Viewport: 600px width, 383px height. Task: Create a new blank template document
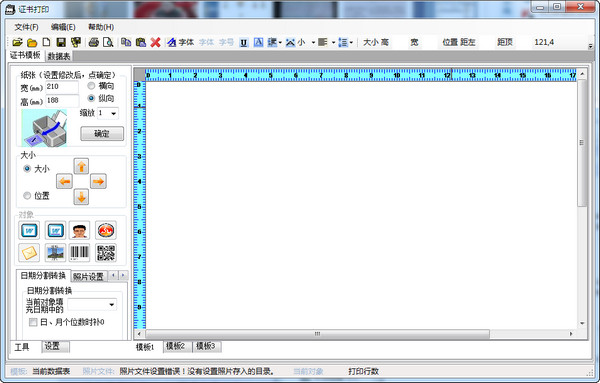click(46, 42)
